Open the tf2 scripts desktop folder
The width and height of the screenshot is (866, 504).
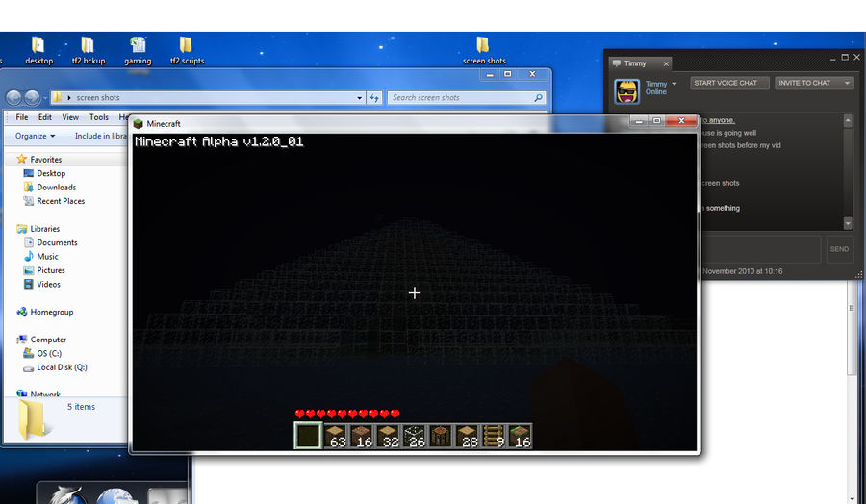coord(187,51)
